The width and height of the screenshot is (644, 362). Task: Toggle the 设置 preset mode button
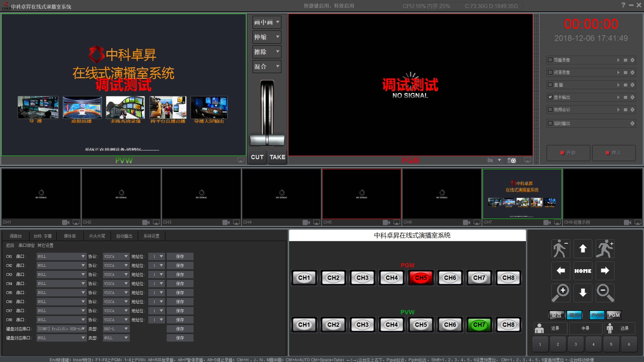coord(556,315)
